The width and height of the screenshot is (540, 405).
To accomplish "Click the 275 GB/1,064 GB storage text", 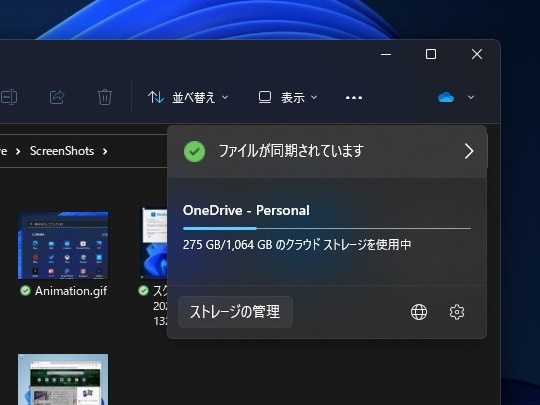I will click(297, 245).
